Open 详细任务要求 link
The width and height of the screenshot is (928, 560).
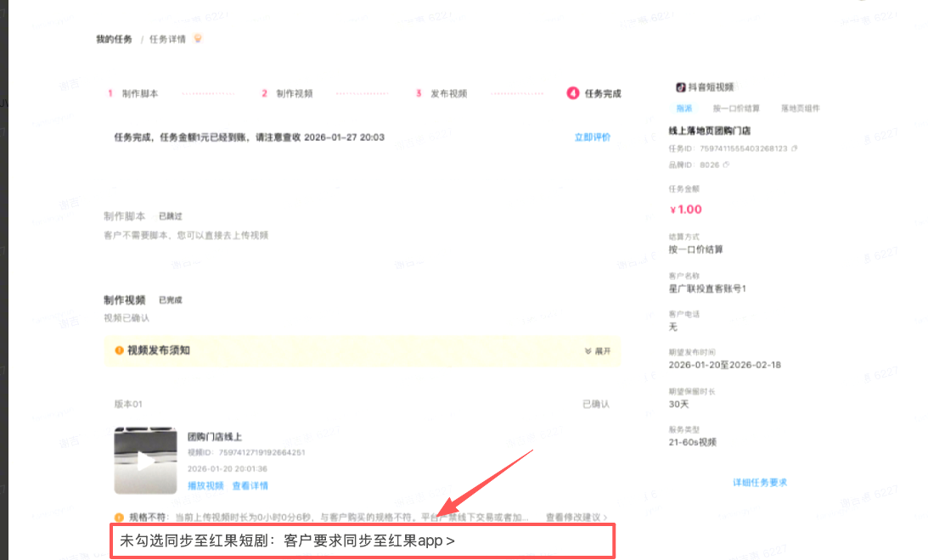click(x=760, y=483)
